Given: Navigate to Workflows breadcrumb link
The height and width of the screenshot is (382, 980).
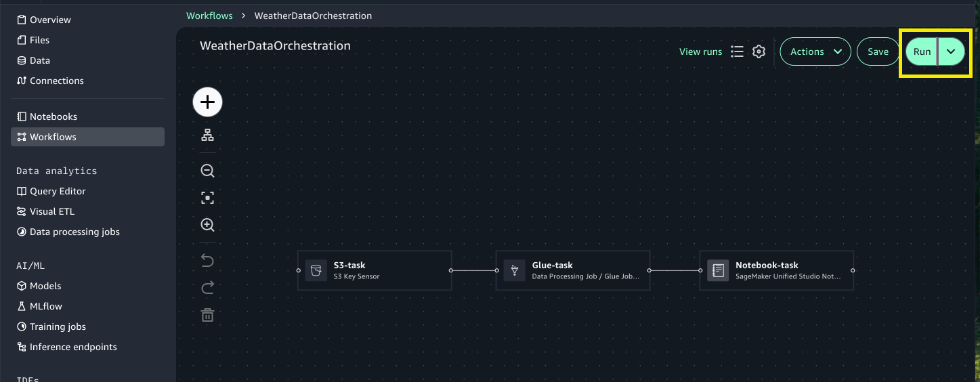Looking at the screenshot, I should point(209,16).
